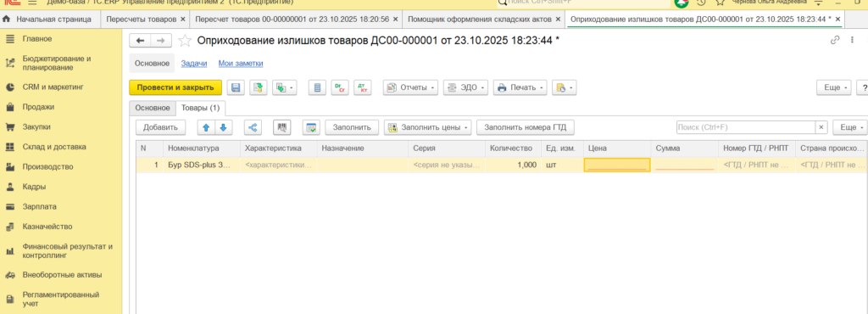Click the quantity value 1,000
The width and height of the screenshot is (868, 314).
527,165
